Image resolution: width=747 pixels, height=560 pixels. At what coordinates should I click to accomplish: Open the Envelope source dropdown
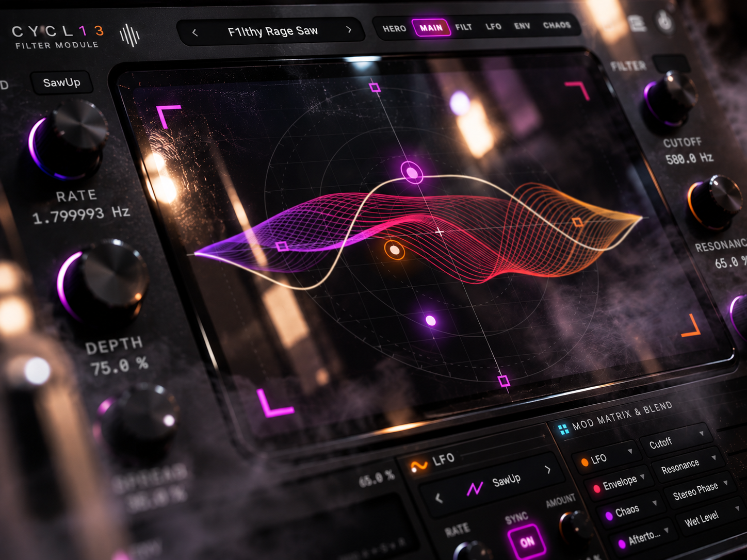click(619, 483)
